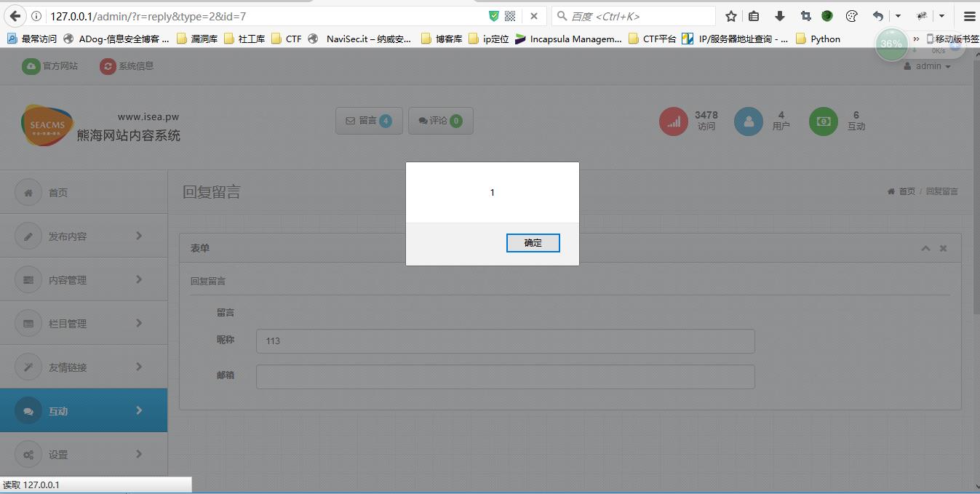Expand 栏目管理 sidebar menu

tap(84, 323)
